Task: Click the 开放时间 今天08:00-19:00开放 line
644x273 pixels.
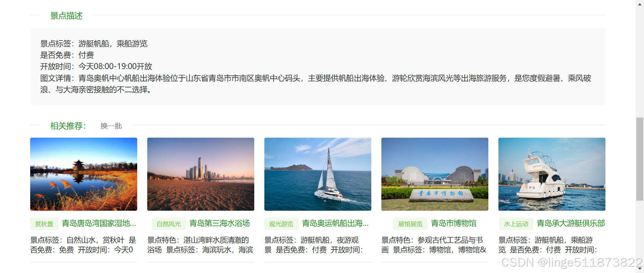Action: click(96, 66)
